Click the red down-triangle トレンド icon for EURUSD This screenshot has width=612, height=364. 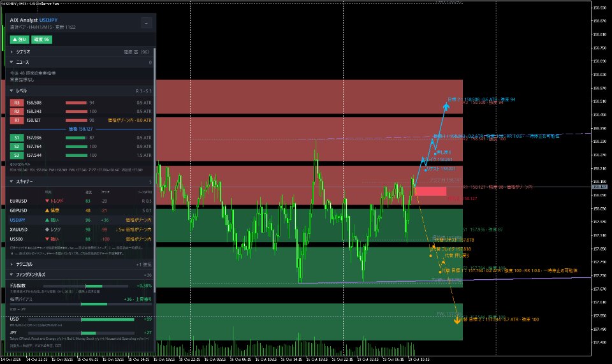[47, 201]
